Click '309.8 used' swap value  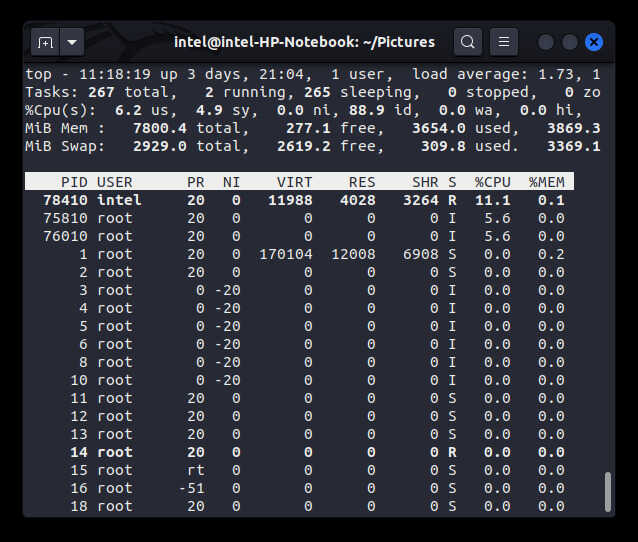470,146
